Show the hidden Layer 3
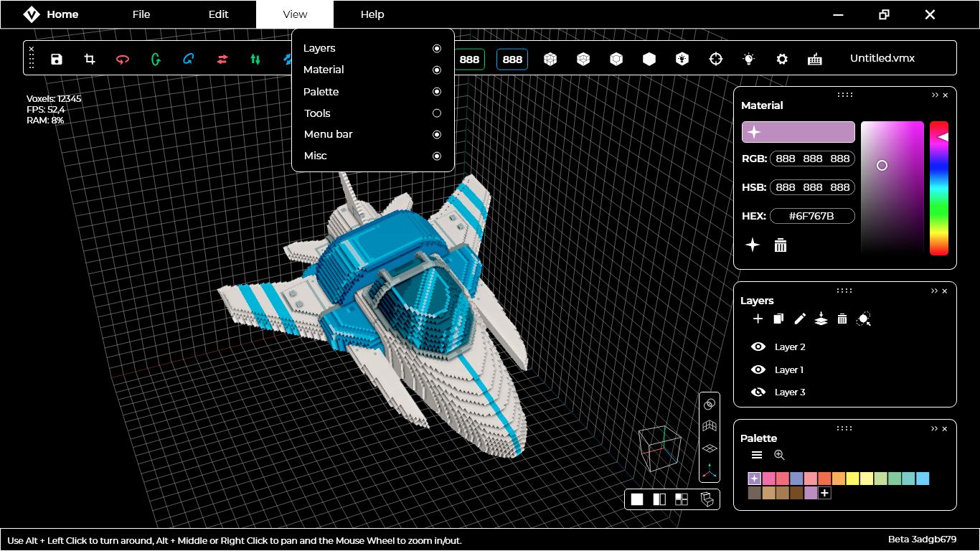This screenshot has height=551, width=980. [x=758, y=392]
